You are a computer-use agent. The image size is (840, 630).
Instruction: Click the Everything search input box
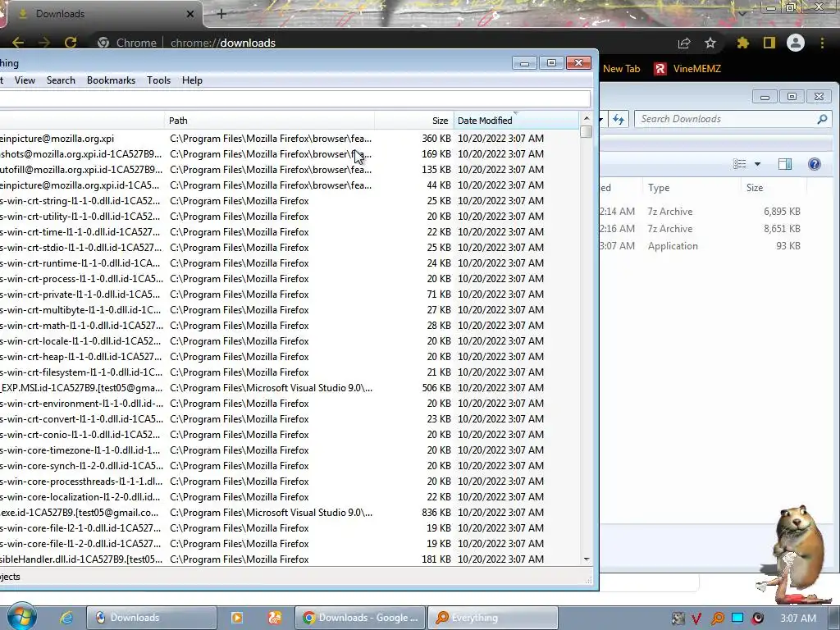pyautogui.click(x=294, y=98)
